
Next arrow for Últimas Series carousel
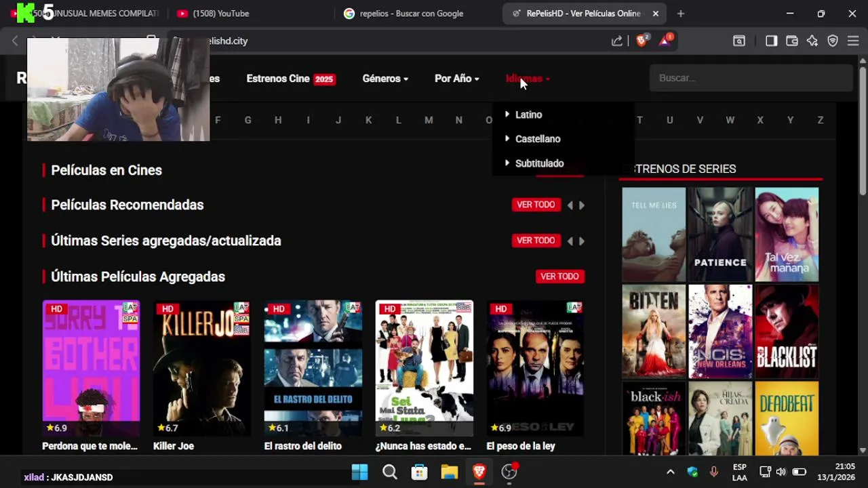pos(582,241)
